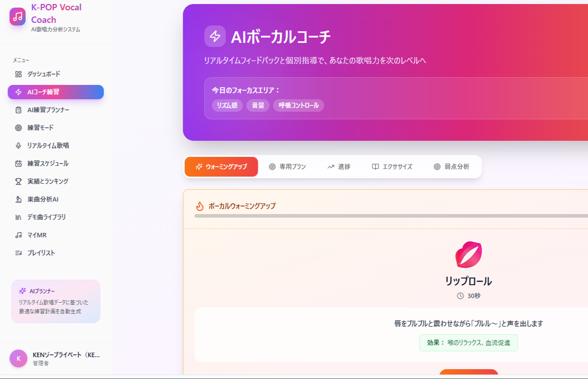Image resolution: width=588 pixels, height=379 pixels.
Task: Open AI練習プランナー clipboard icon
Action: [x=18, y=110]
